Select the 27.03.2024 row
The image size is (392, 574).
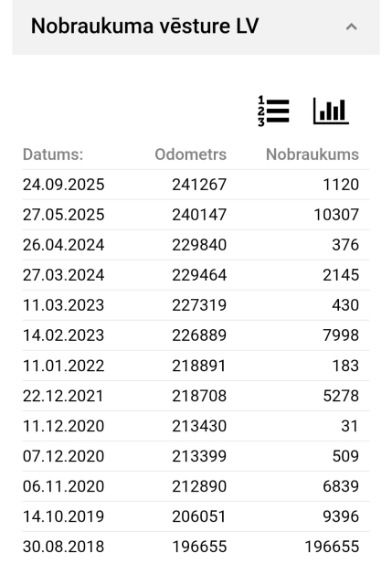click(196, 275)
